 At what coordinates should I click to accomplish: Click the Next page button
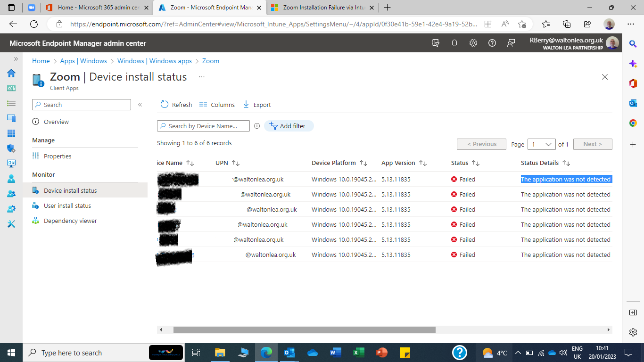coord(593,144)
